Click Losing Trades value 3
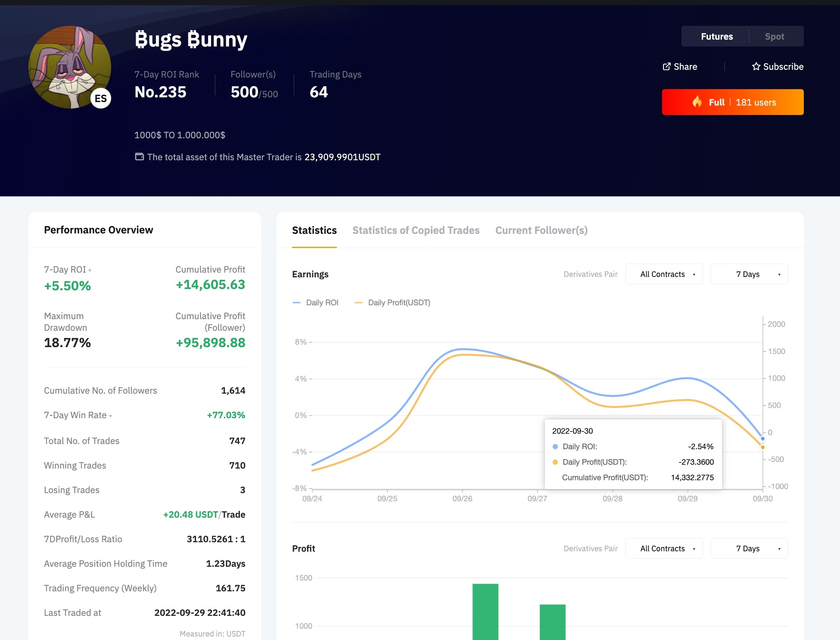Screen dimensions: 840x640 (x=243, y=490)
